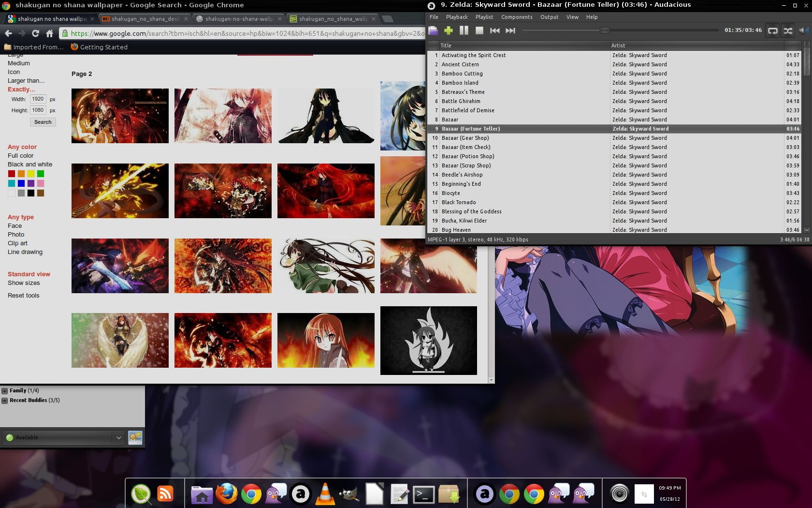812x508 pixels.
Task: Open the Playlist menu
Action: tap(484, 17)
